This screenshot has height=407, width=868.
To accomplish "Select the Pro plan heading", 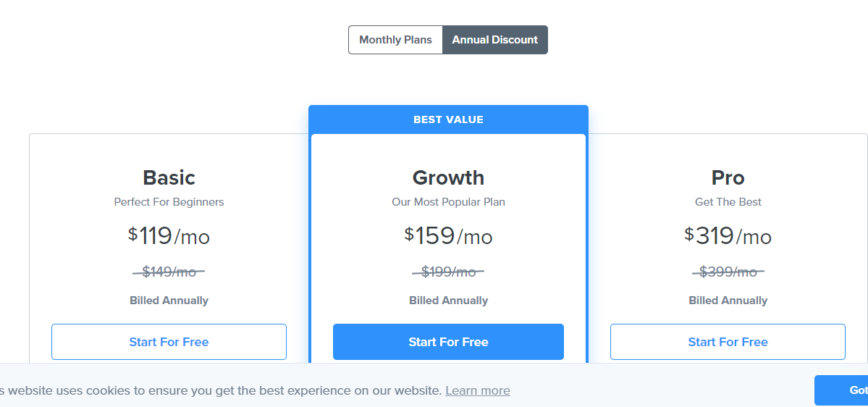I will click(x=728, y=177).
